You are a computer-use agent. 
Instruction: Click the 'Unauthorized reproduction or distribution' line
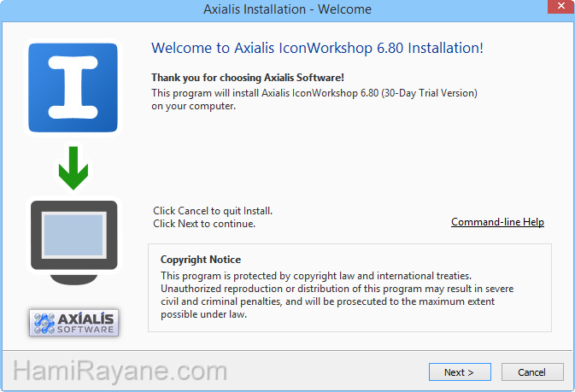coord(337,289)
